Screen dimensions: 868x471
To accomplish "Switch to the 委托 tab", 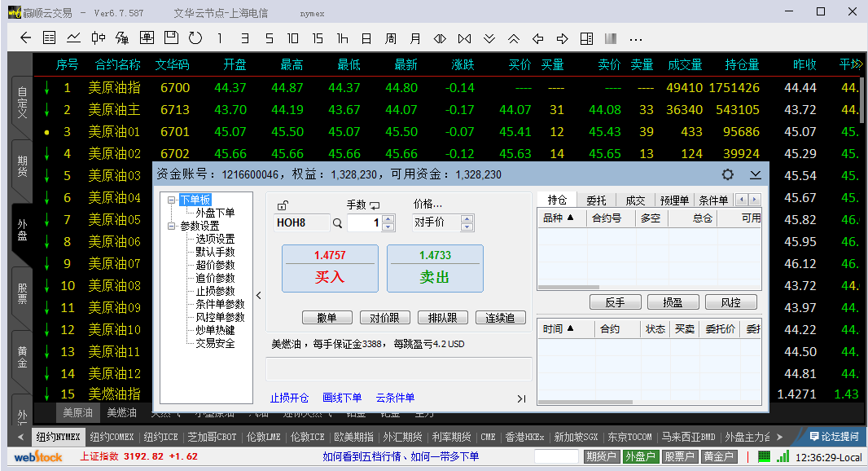I will click(x=595, y=200).
